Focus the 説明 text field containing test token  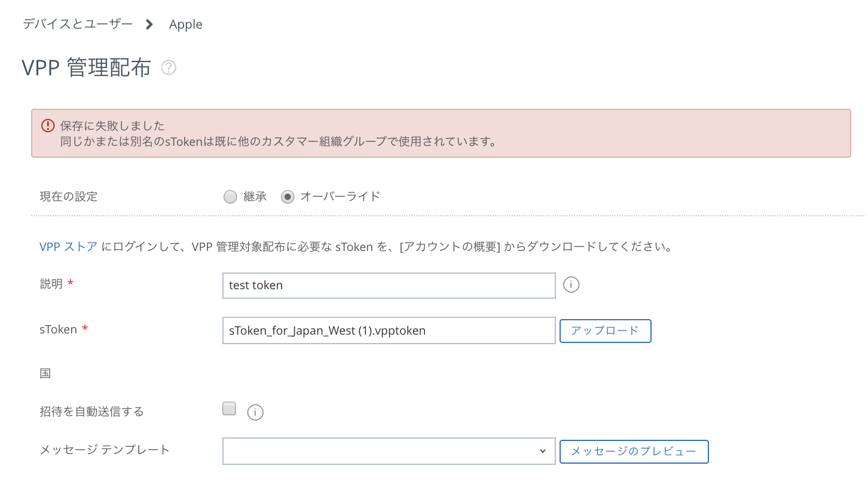click(x=389, y=285)
